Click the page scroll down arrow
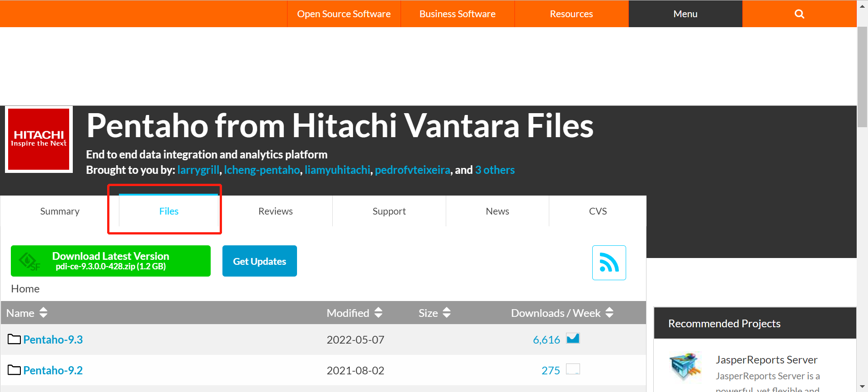 862,387
